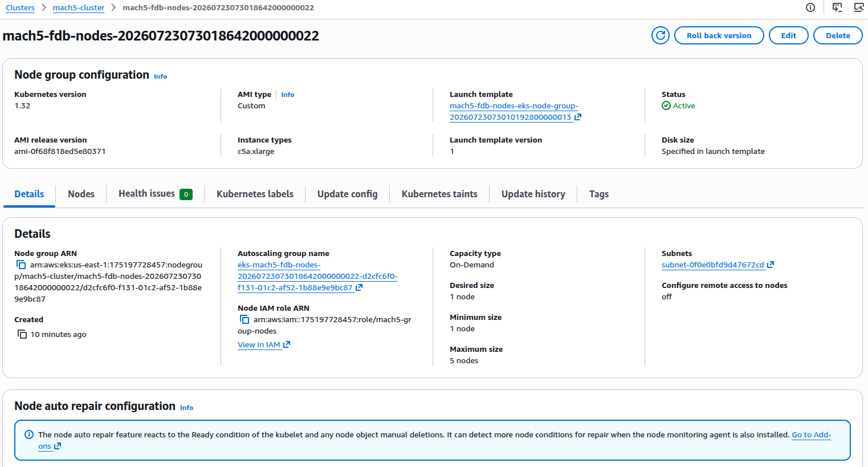Click external link icon beside View in IAM
The height and width of the screenshot is (467, 868).
tap(287, 344)
